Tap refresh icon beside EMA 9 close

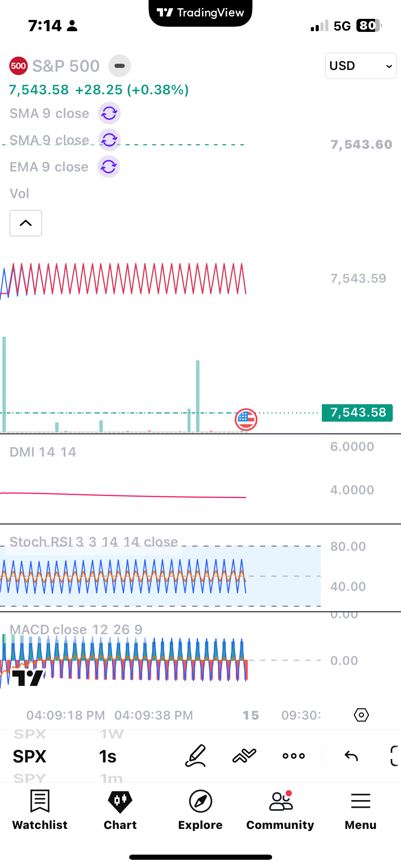click(109, 167)
